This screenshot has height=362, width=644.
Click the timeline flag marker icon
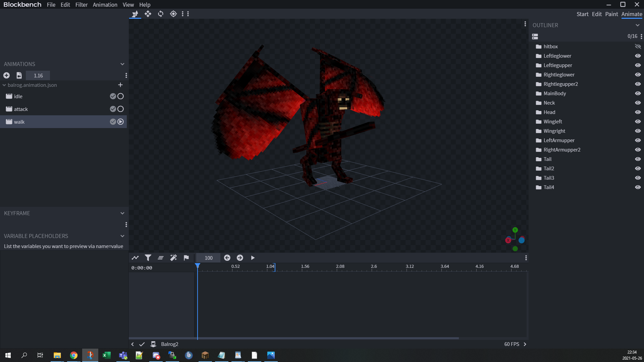pos(186,258)
